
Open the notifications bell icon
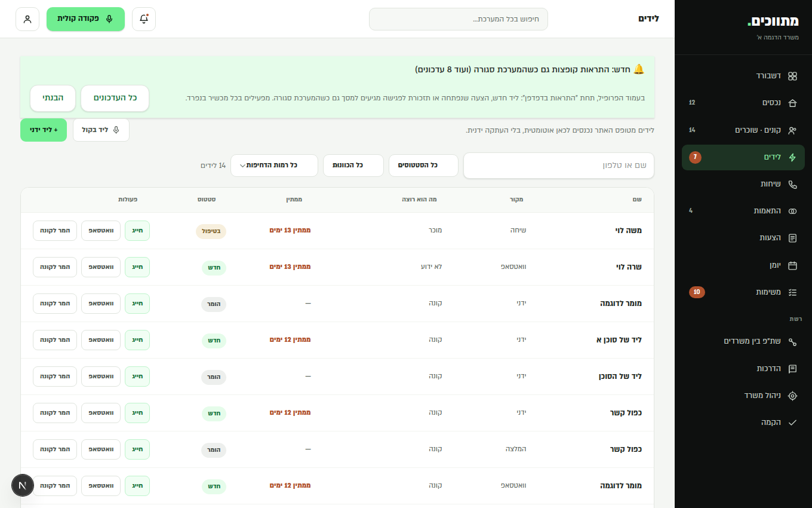[144, 19]
